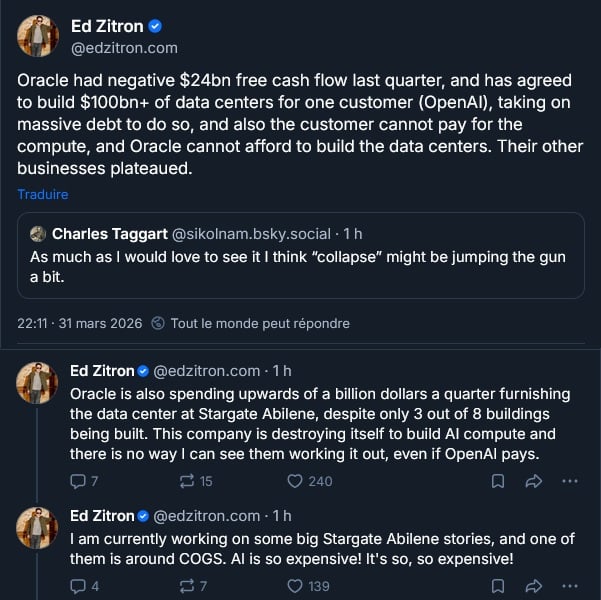Screen dimensions: 601x600
Task: Click reply icon on Stargate Abilene furnishing post
Action: [78, 481]
